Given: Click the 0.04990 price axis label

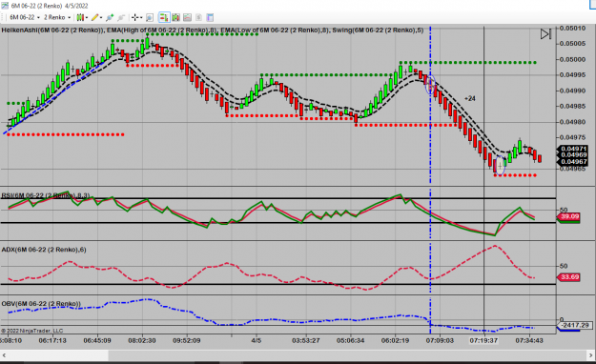Looking at the screenshot, I should [x=572, y=91].
